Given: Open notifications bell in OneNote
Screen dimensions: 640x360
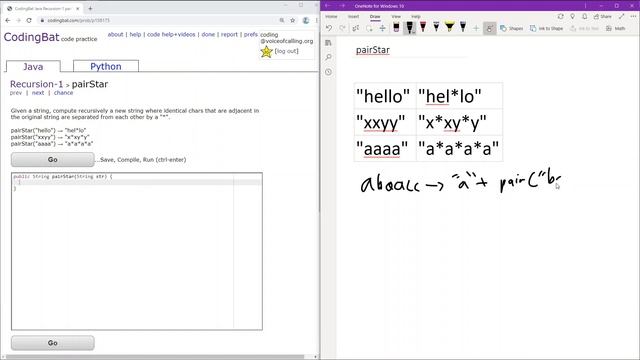Looking at the screenshot, I should point(584,16).
